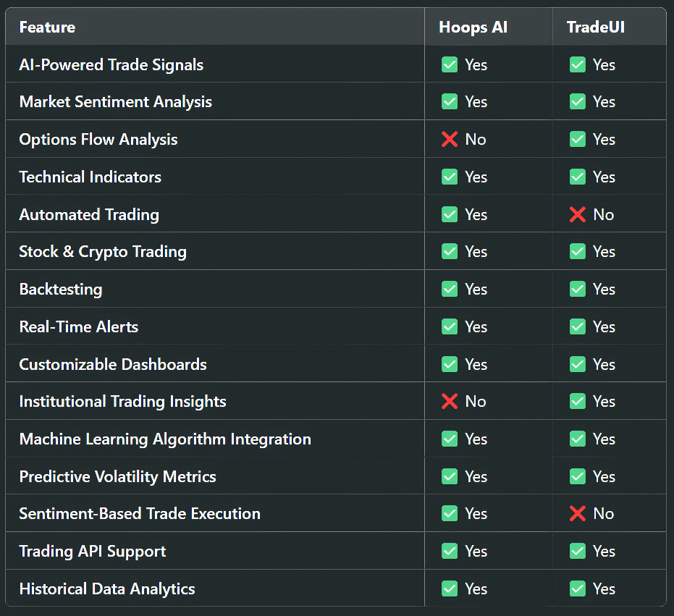674x616 pixels.
Task: Click the TradeUI check icon for Technical Indicators
Action: 578,177
